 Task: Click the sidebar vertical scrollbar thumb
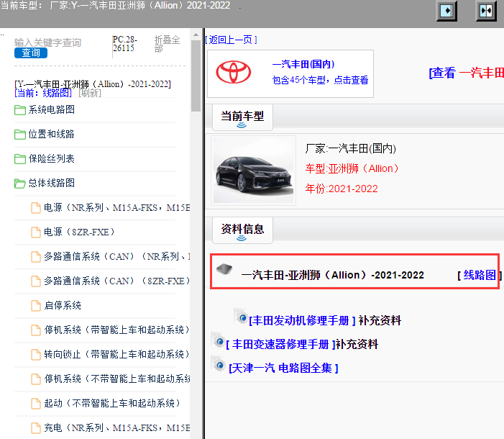(196, 76)
